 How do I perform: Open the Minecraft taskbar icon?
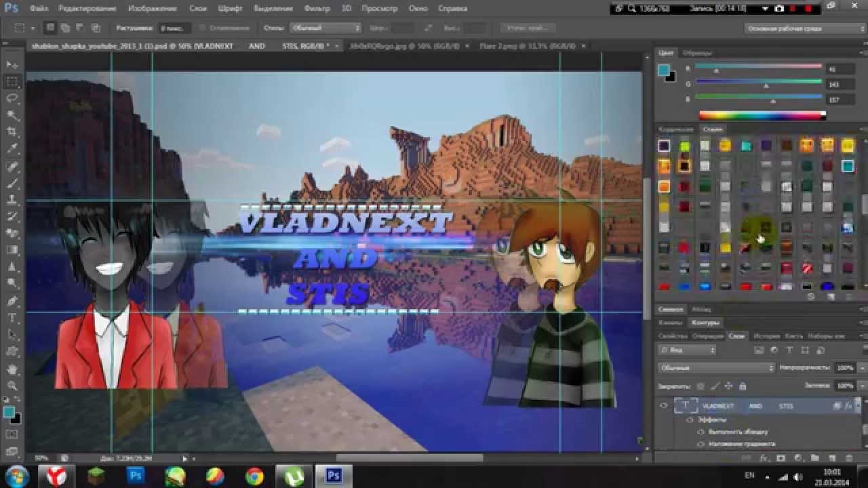pos(96,476)
